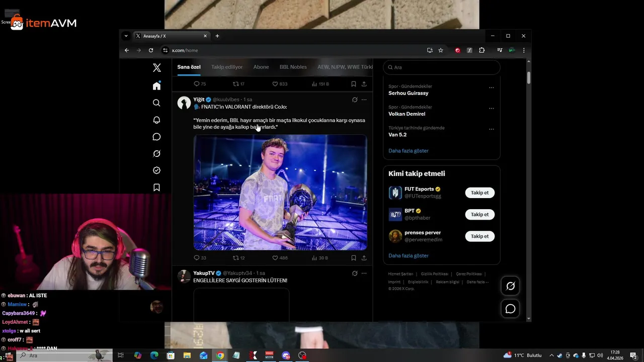Image resolution: width=644 pixels, height=362 pixels.
Task: Open Messages icon in X sidebar
Action: pyautogui.click(x=156, y=137)
